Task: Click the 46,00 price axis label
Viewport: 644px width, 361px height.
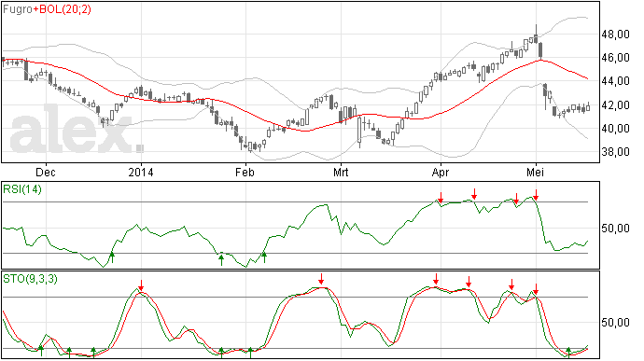Action: [x=615, y=58]
